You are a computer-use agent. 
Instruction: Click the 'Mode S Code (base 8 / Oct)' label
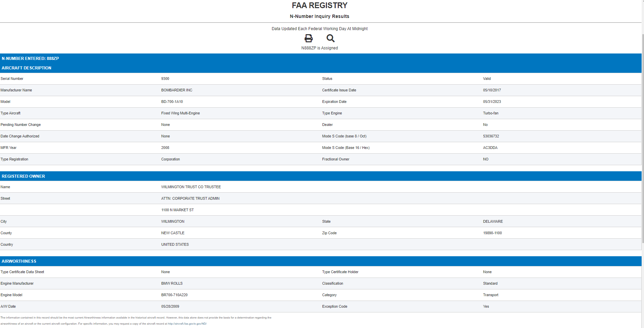click(x=344, y=136)
